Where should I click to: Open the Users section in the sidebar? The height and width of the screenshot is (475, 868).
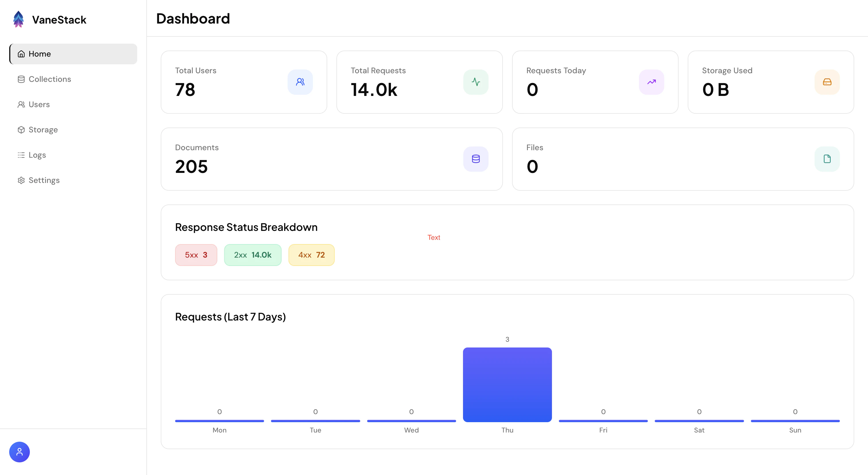39,105
